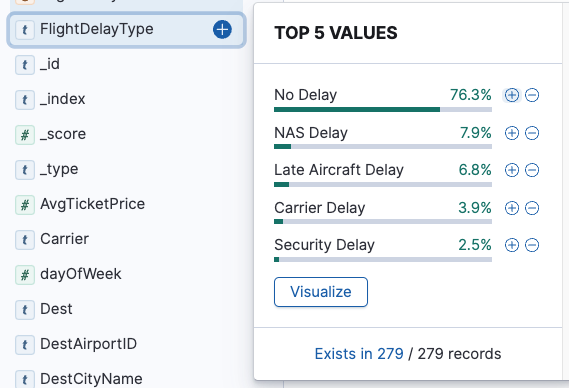Click the TOP 5 VALUES heading
The image size is (569, 388).
click(x=336, y=33)
